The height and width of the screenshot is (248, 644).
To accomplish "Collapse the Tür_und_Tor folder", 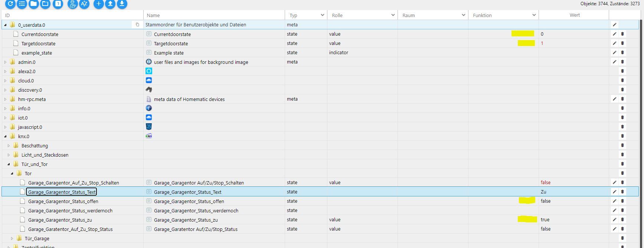I will click(x=9, y=164).
